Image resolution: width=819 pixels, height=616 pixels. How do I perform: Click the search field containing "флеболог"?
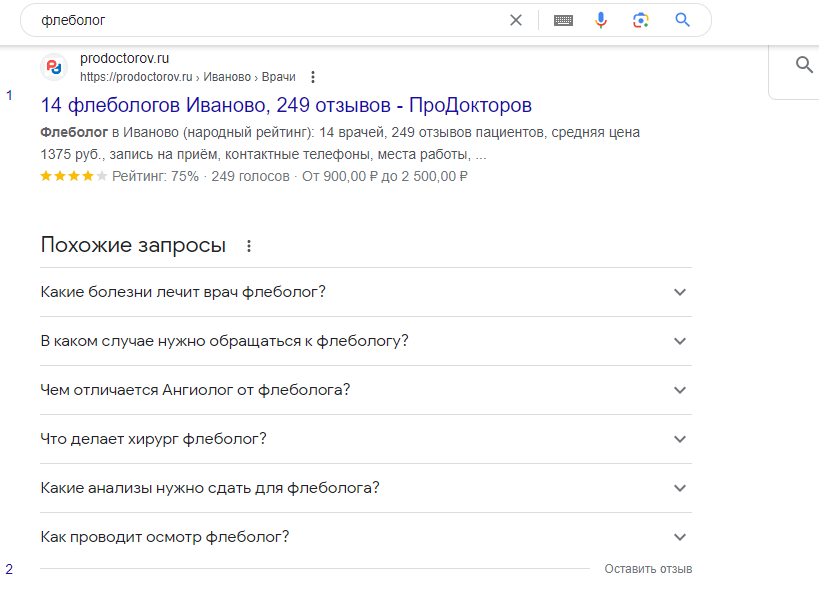tap(260, 20)
